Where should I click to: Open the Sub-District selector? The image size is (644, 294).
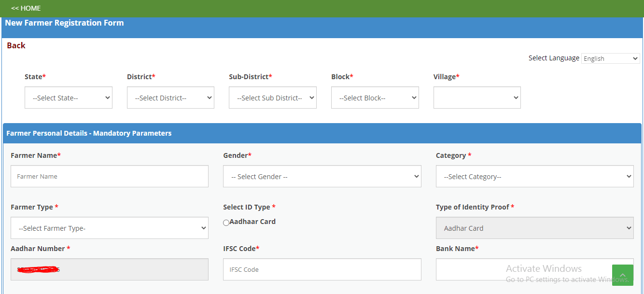(x=273, y=98)
